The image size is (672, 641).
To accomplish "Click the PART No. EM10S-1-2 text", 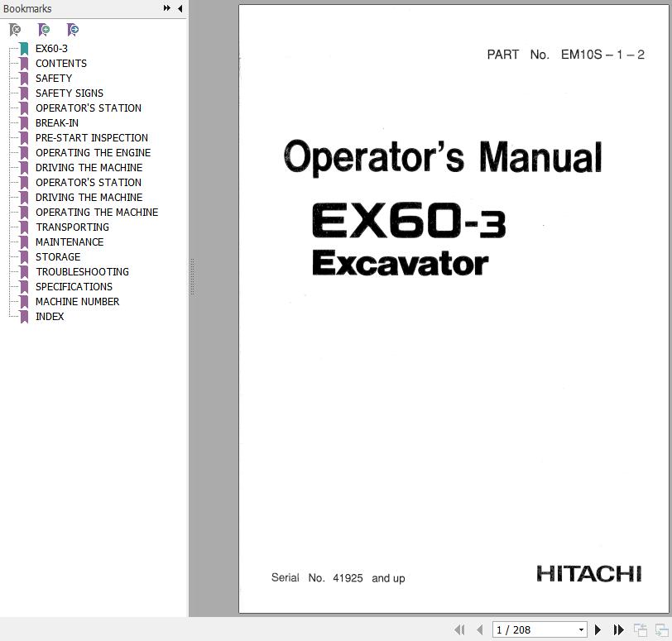I will pos(566,55).
